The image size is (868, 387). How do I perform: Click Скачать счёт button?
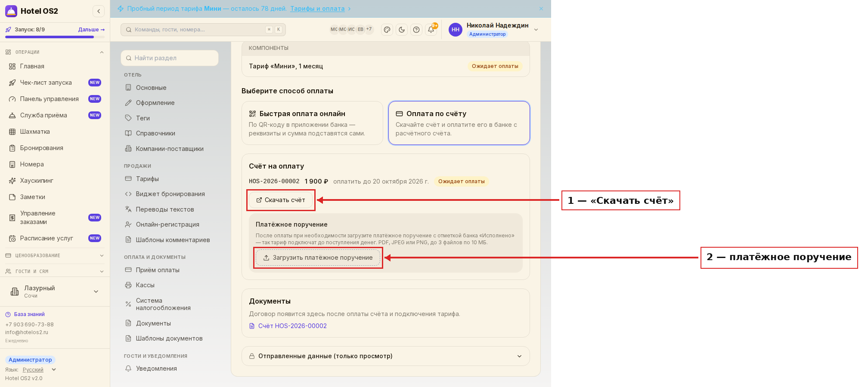[281, 200]
